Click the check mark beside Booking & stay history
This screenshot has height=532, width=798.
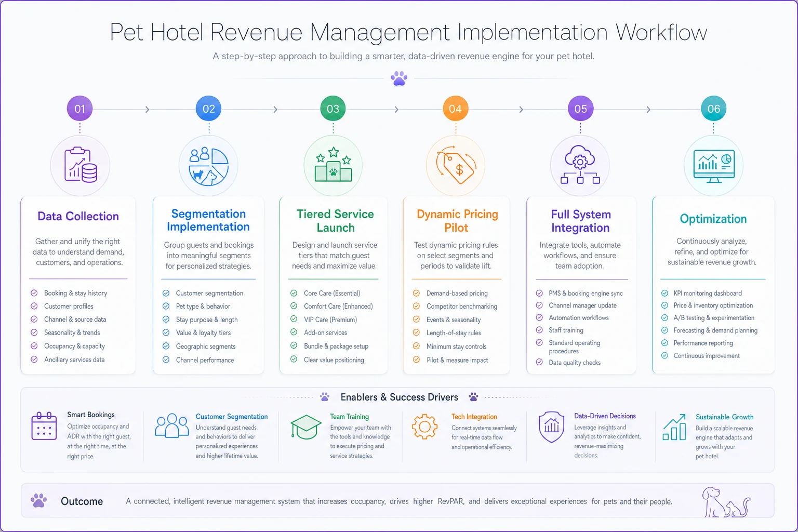pyautogui.click(x=34, y=293)
